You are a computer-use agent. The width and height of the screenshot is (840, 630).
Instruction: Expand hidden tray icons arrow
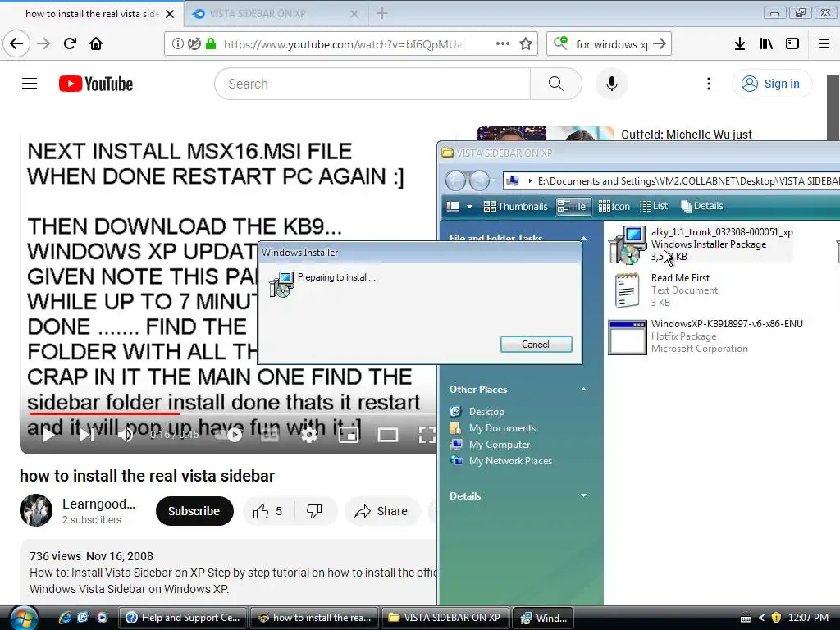[761, 618]
